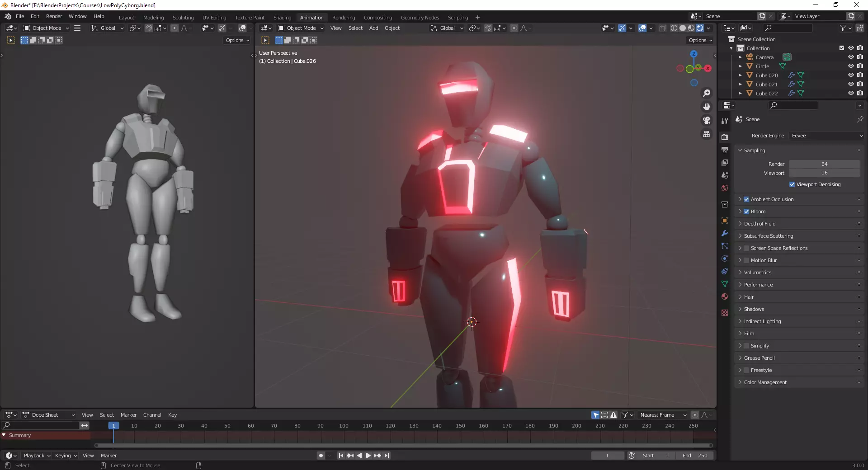Screen dimensions: 868x470
Task: Click the zoom magnifier gizmo in the viewport
Action: (x=707, y=93)
